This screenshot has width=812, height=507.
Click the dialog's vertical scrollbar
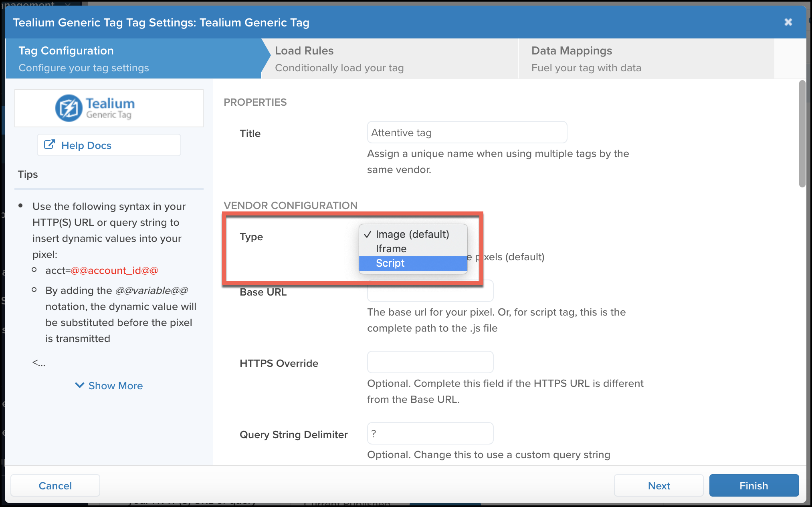pos(802,134)
